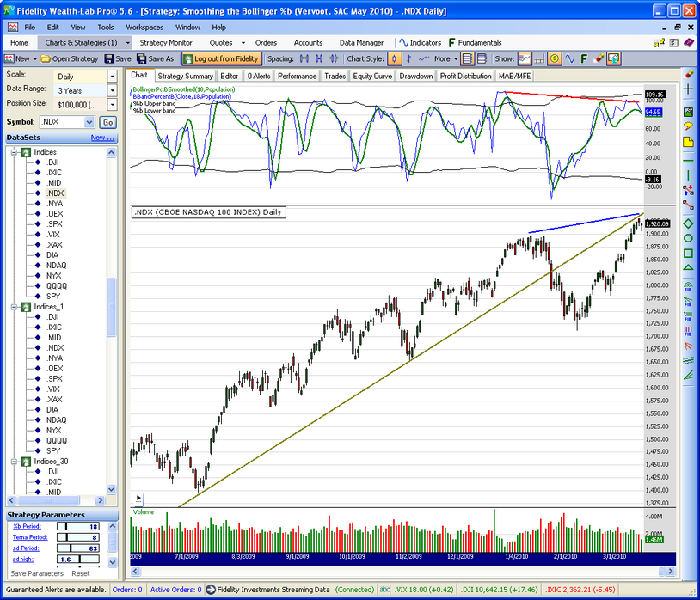Pick the green circle drawing tool
Viewport: 700px width, 600px height.
(x=688, y=238)
